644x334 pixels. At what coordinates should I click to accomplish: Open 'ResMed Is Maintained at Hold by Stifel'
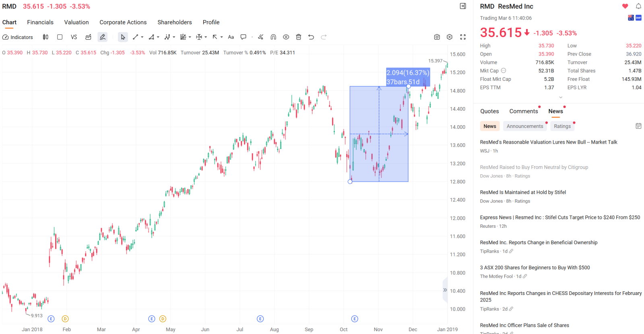click(523, 192)
